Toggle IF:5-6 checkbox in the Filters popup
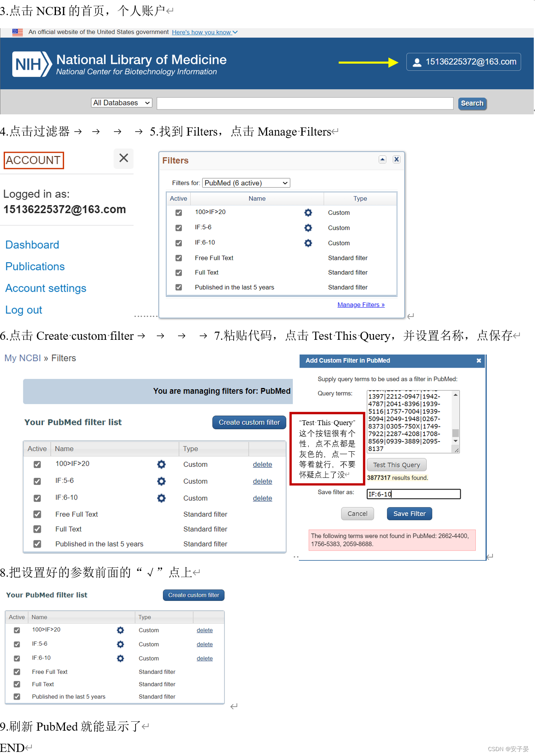Screen dimensions: 535x756 point(178,227)
